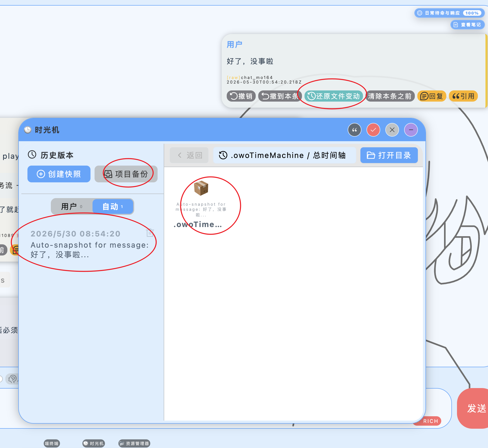488x448 pixels.
Task: Open 查看笔记 notes
Action: click(x=467, y=25)
